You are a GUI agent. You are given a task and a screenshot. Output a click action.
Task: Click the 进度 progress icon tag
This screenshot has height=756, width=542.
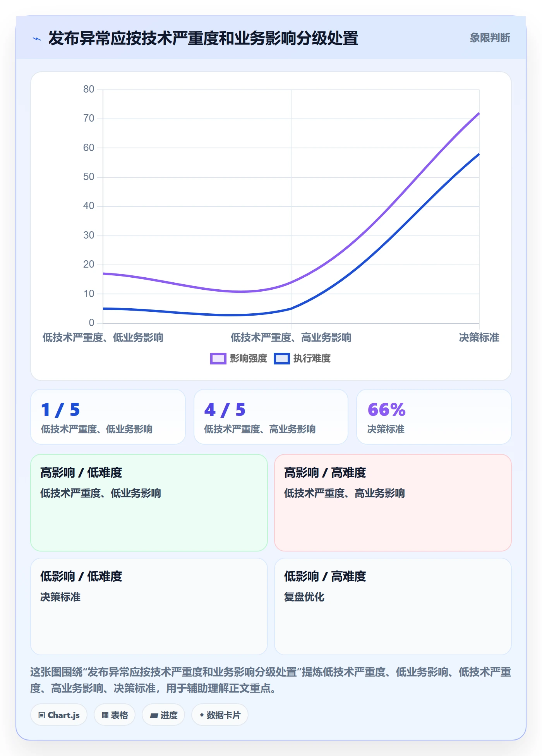tap(163, 715)
